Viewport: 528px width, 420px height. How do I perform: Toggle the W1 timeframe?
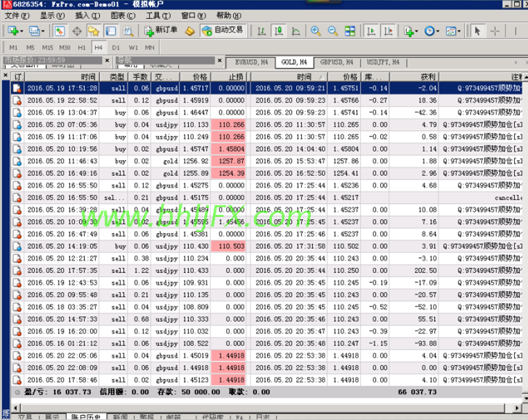(x=133, y=47)
